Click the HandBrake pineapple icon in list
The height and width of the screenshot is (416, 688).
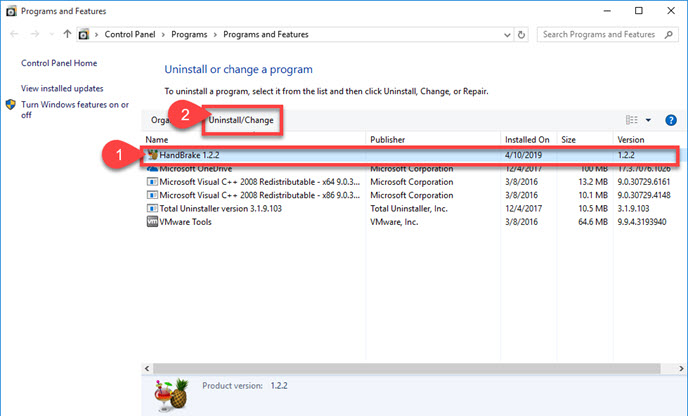pos(153,155)
